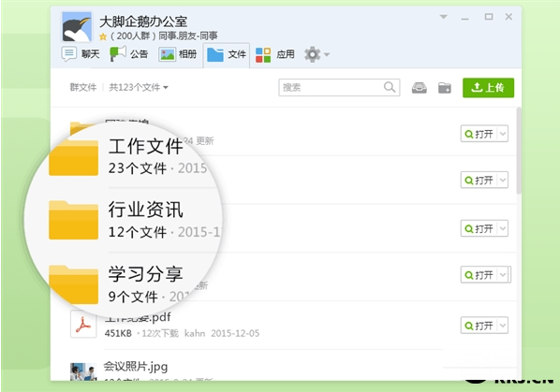
Task: Focus the 搜索 search field
Action: (x=339, y=87)
